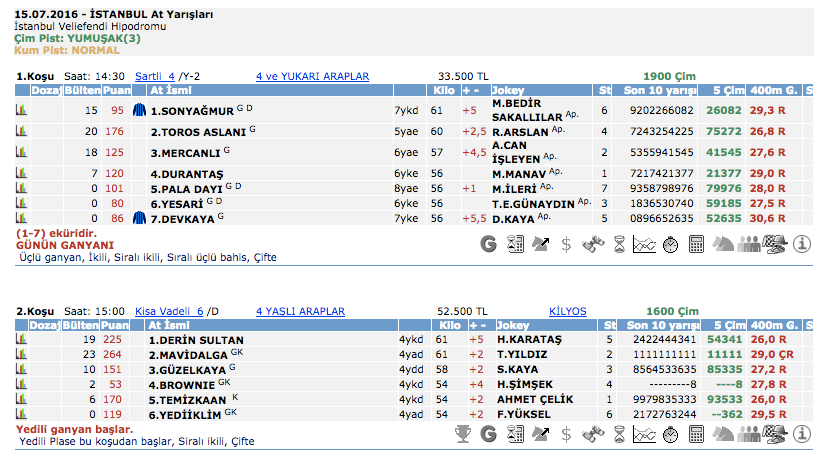Screen dimensions: 835x467
Task: Click the G icon under race 2
Action: [x=488, y=433]
